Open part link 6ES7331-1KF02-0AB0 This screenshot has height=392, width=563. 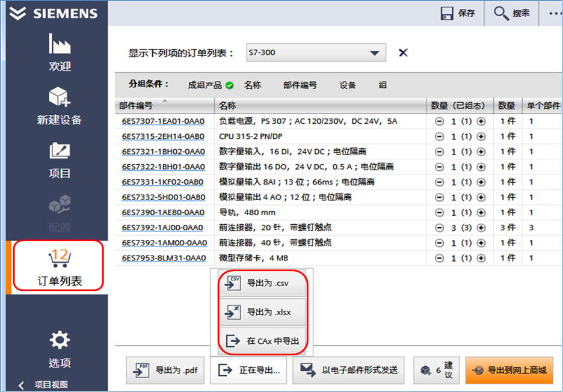[x=162, y=182]
